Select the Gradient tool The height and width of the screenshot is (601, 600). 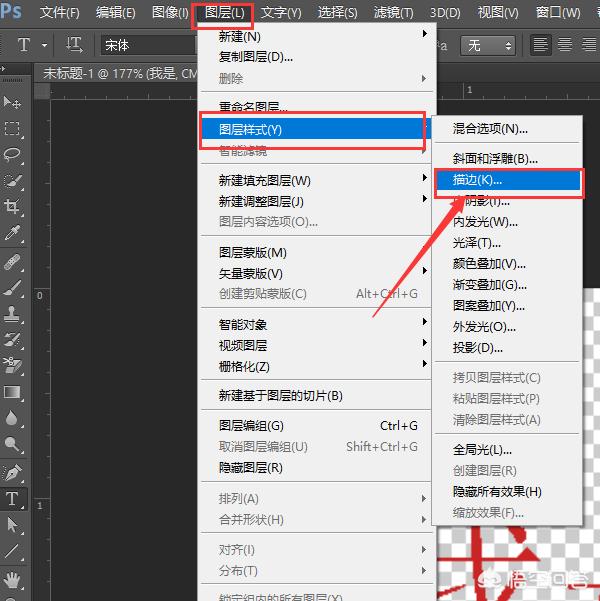(12, 392)
